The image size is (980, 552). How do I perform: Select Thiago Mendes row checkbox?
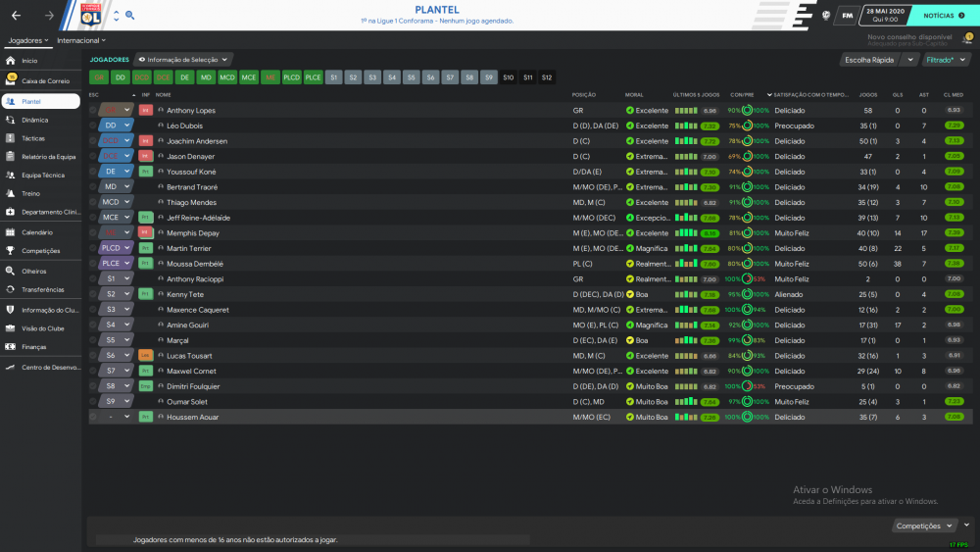(93, 203)
